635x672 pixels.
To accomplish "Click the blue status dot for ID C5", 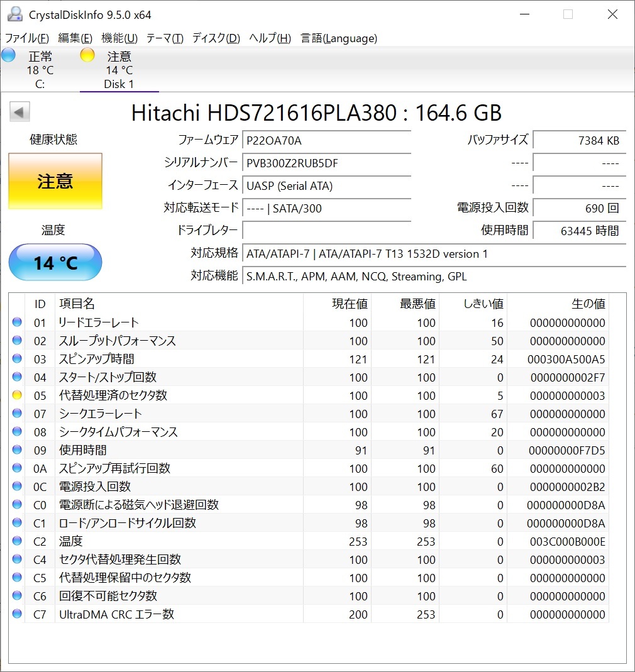I will (x=17, y=577).
